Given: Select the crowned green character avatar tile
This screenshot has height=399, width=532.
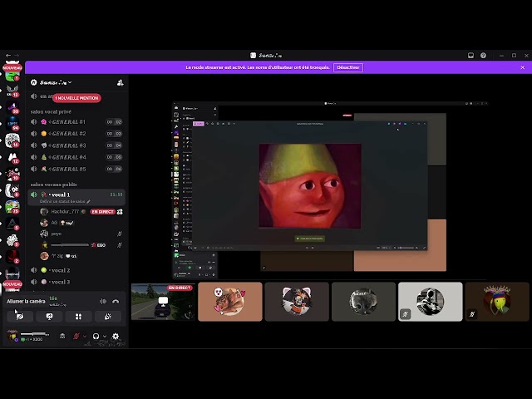Looking at the screenshot, I should (497, 302).
